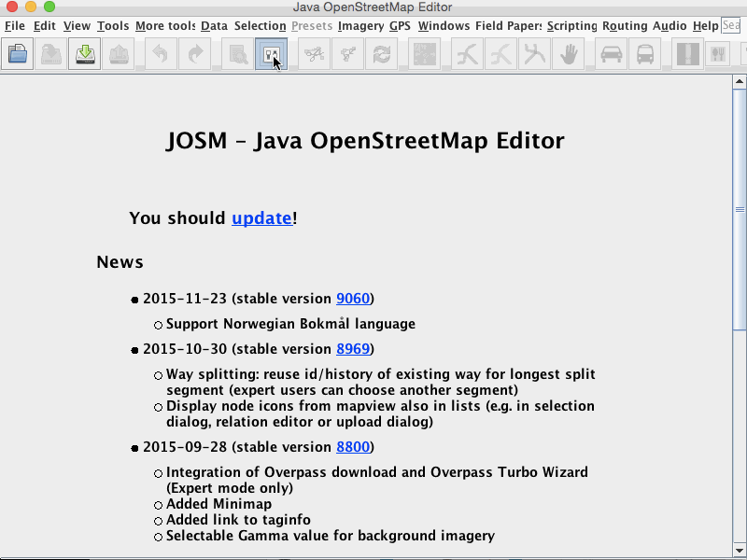Viewport: 747px width, 560px height.
Task: Open the File menu
Action: (x=15, y=26)
